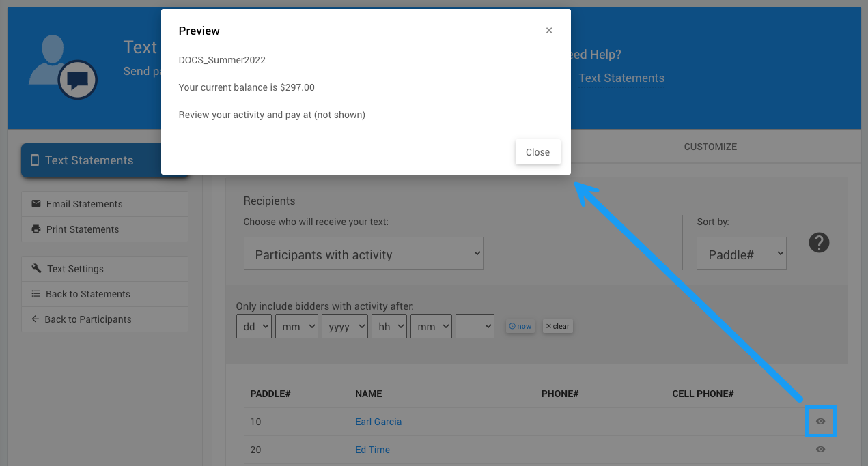Open Earl Garcia's participant link

(378, 422)
